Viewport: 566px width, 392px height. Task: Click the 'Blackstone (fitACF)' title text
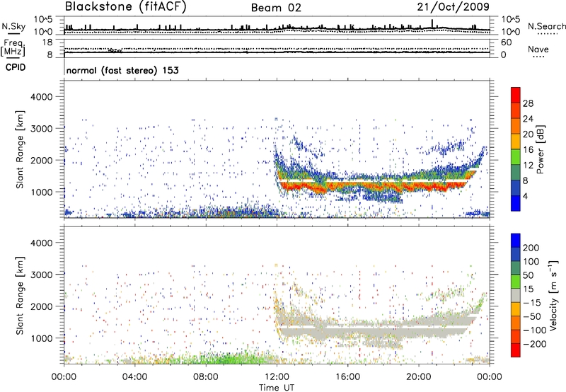pos(126,6)
